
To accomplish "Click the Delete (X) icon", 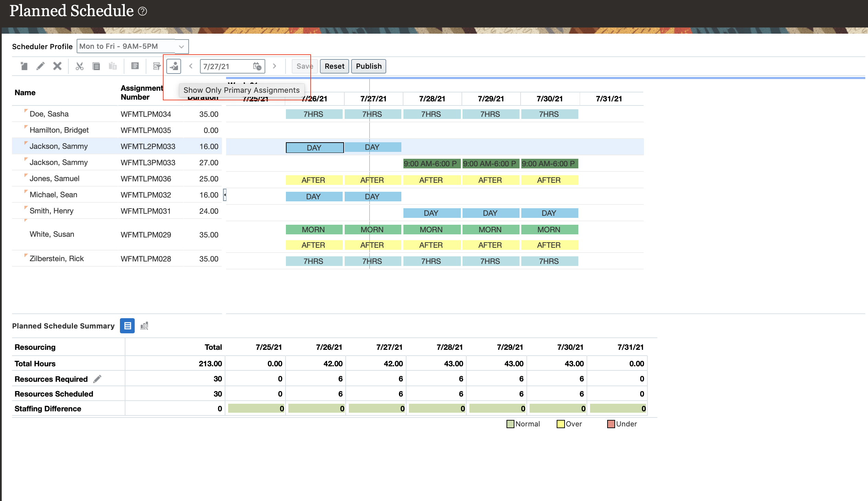I will pos(57,66).
